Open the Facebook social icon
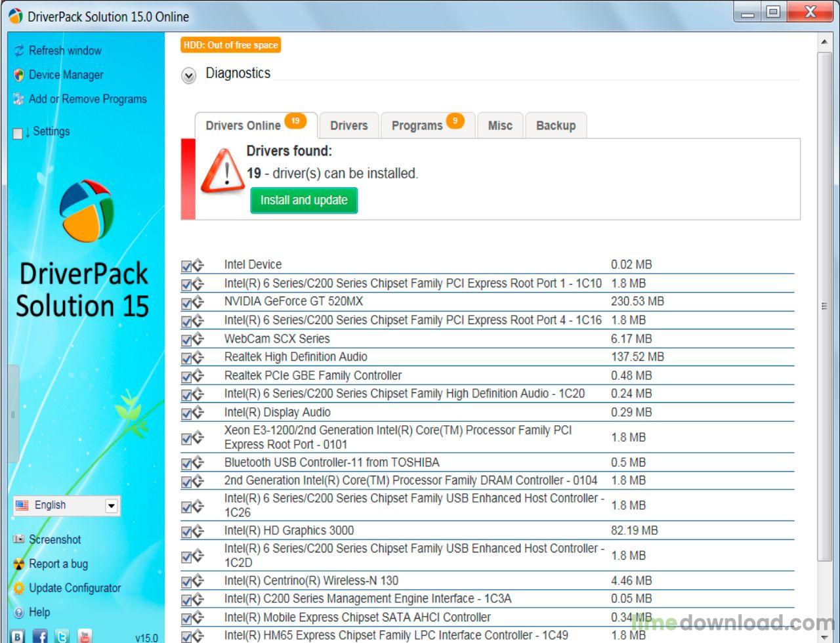The image size is (840, 643). click(40, 636)
